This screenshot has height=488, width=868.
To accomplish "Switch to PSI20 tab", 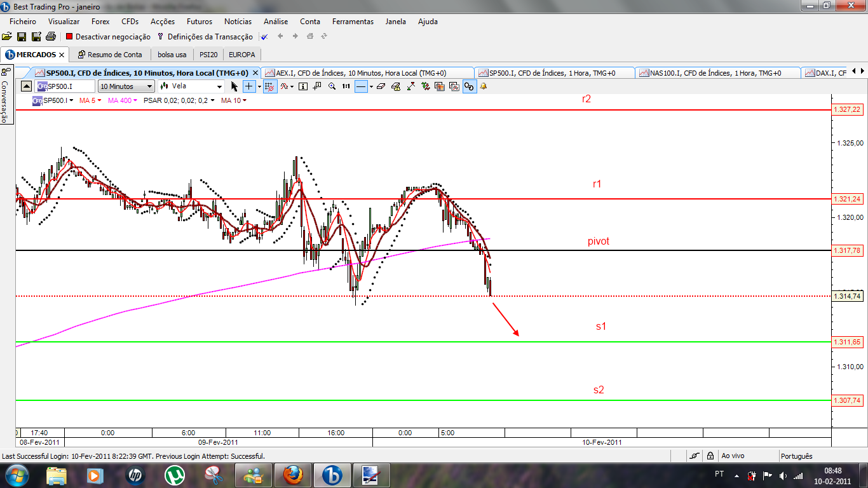I will click(208, 55).
